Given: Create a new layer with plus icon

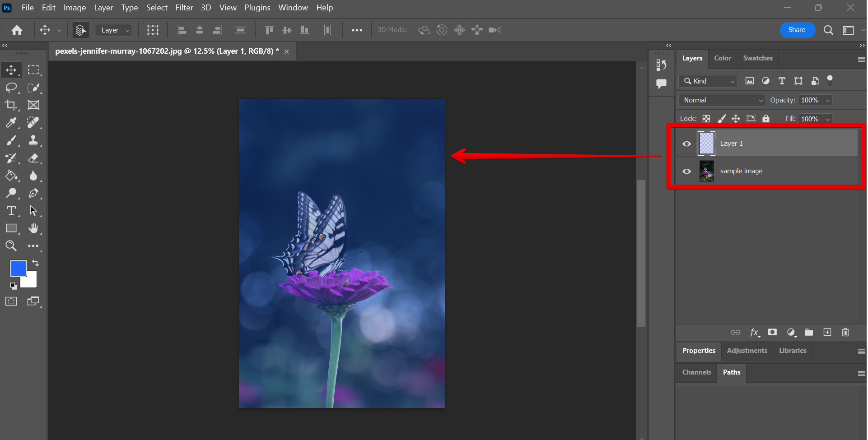Looking at the screenshot, I should coord(827,333).
